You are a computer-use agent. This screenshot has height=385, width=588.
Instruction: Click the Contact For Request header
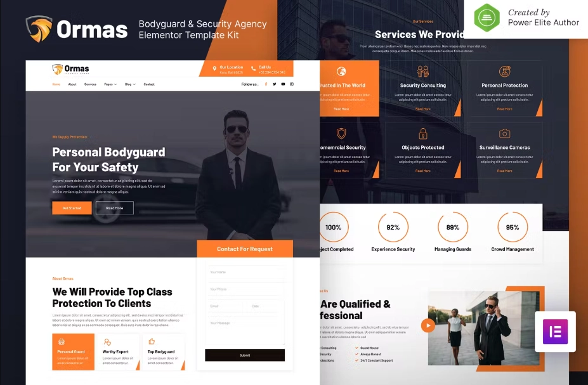245,249
